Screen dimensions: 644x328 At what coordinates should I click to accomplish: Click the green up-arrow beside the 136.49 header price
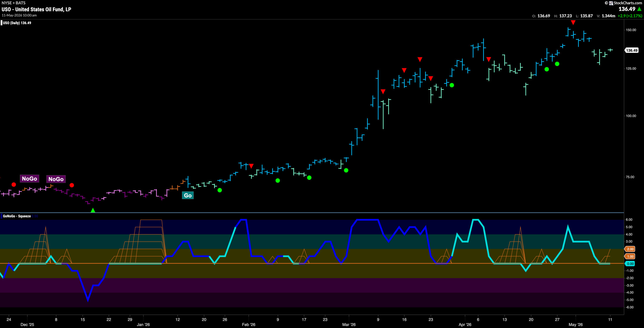(639, 9)
